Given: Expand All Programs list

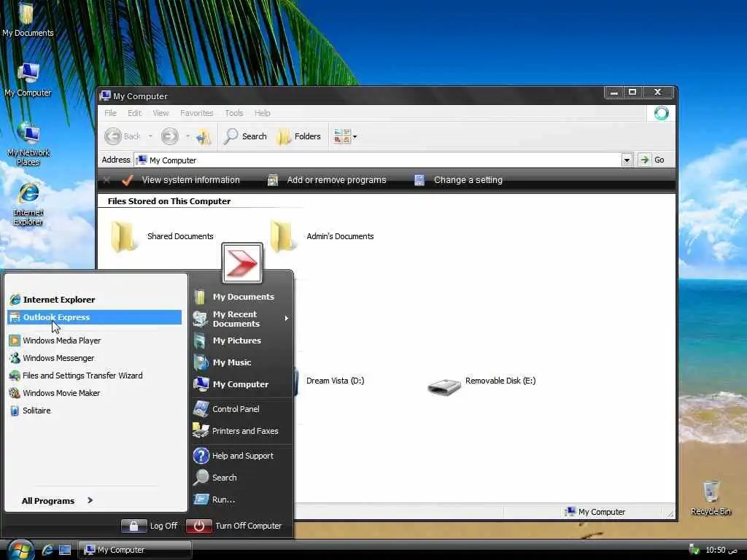Looking at the screenshot, I should tap(57, 500).
